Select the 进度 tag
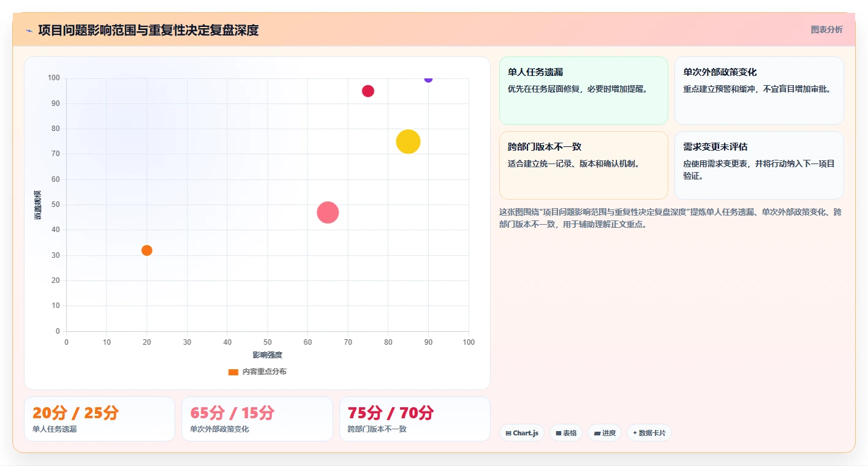868x466 pixels. pos(605,433)
